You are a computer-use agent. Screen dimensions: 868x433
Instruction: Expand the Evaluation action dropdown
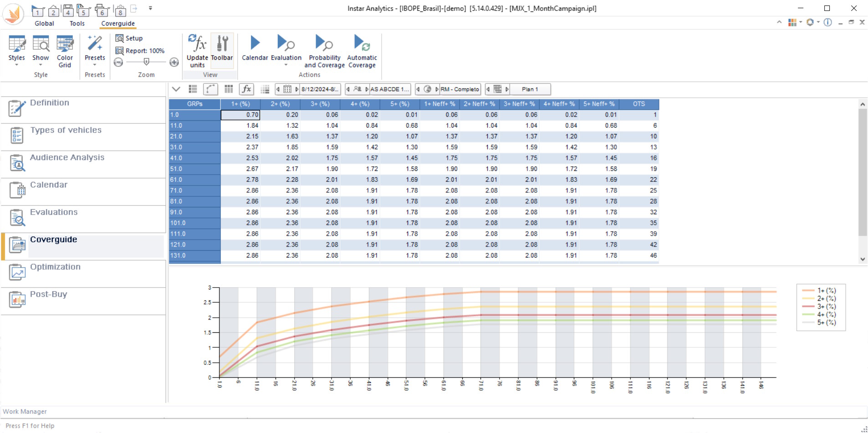click(286, 65)
